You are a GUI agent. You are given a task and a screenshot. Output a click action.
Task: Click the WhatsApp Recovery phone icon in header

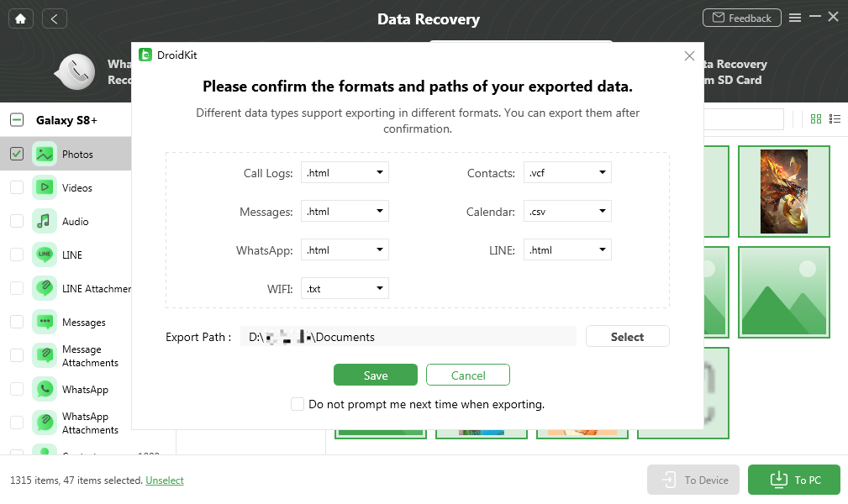tap(76, 72)
